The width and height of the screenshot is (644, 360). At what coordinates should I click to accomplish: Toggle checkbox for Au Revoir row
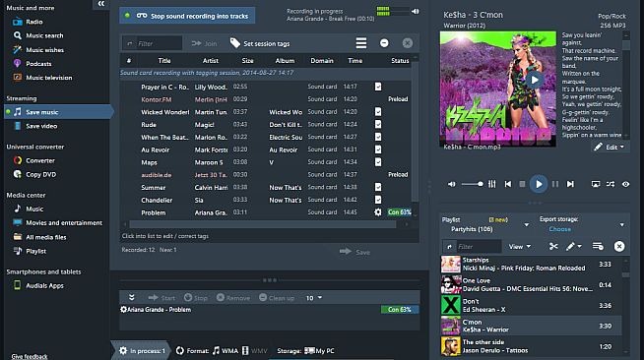pyautogui.click(x=378, y=150)
